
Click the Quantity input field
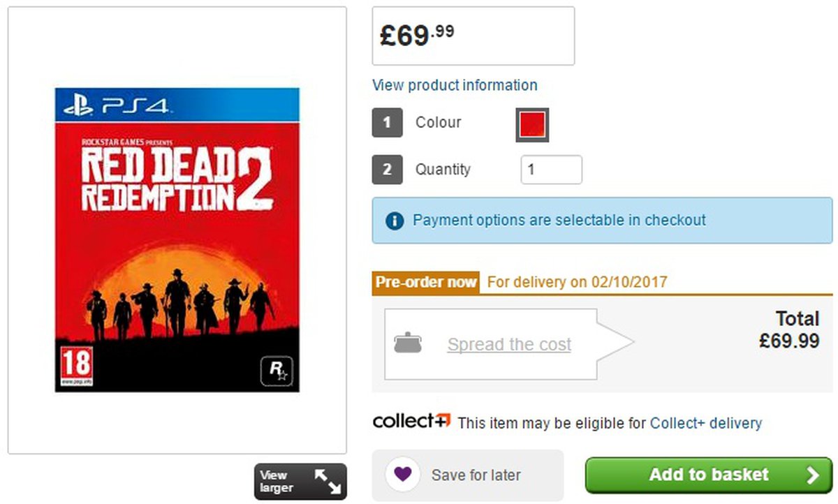(x=551, y=170)
